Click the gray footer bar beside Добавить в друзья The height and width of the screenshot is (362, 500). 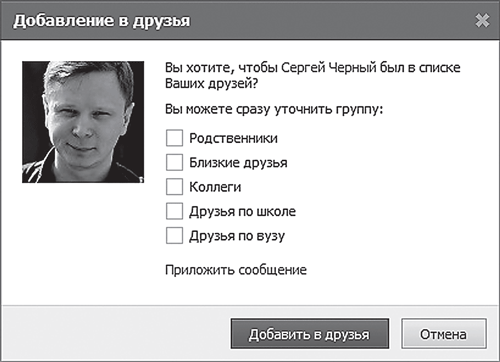[x=115, y=333]
